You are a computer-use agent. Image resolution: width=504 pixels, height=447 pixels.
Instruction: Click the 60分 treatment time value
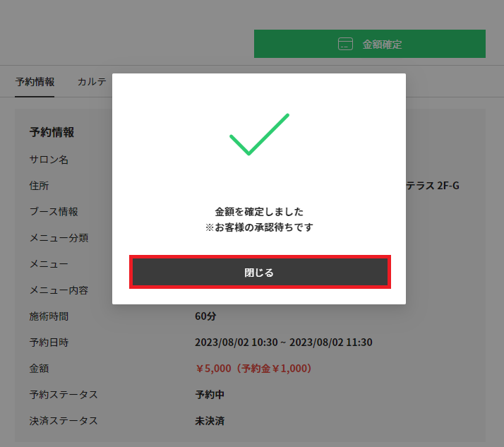[205, 316]
